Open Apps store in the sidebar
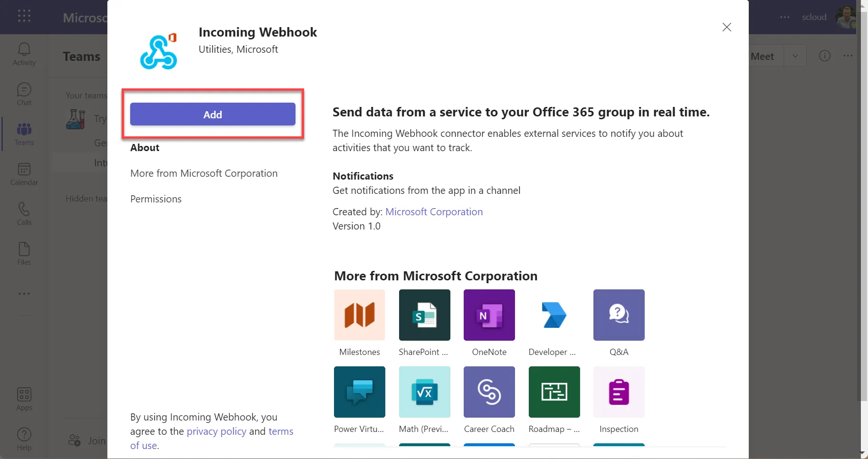868x459 pixels. point(24,399)
